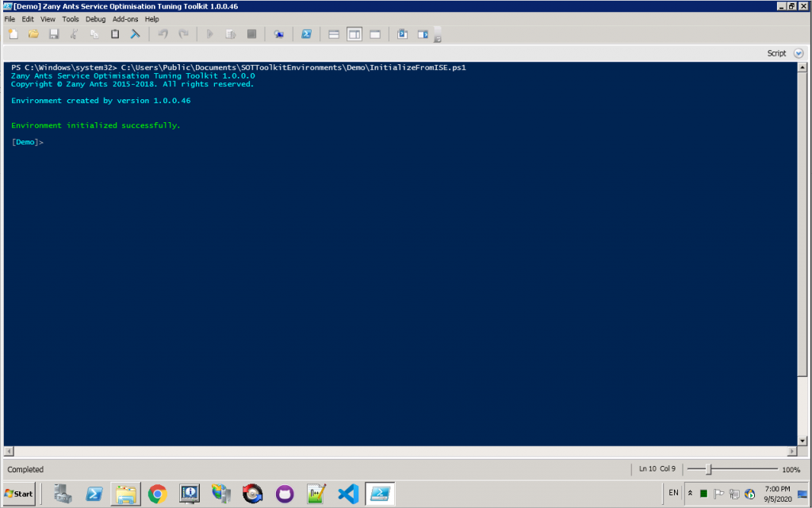Image resolution: width=812 pixels, height=508 pixels.
Task: Click horizontal scrollbar right arrow
Action: click(x=792, y=452)
